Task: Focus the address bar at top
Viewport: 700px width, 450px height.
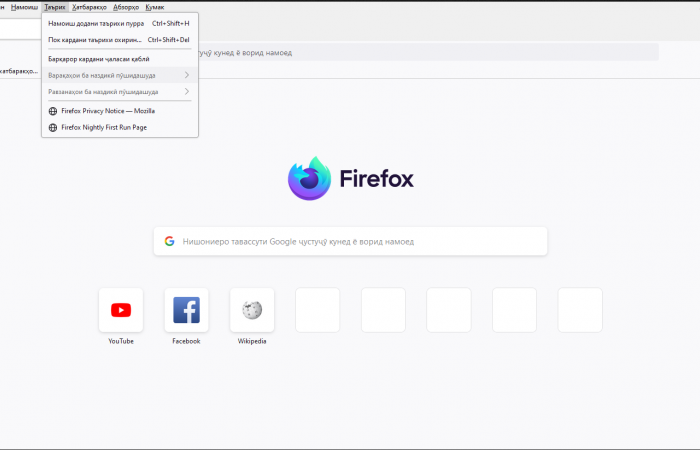Action: (429, 53)
